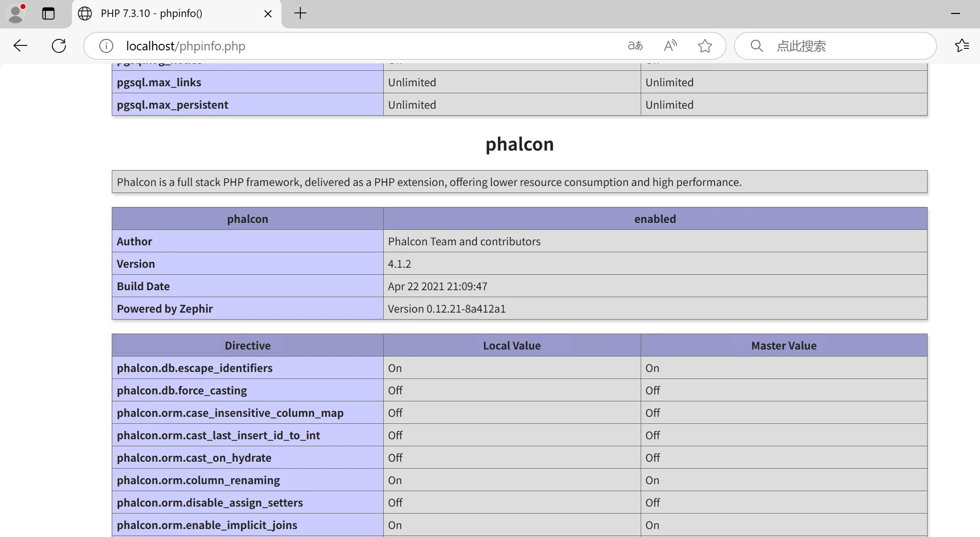980x537 pixels.
Task: Select master value of pgsql.max_links
Action: pos(669,82)
